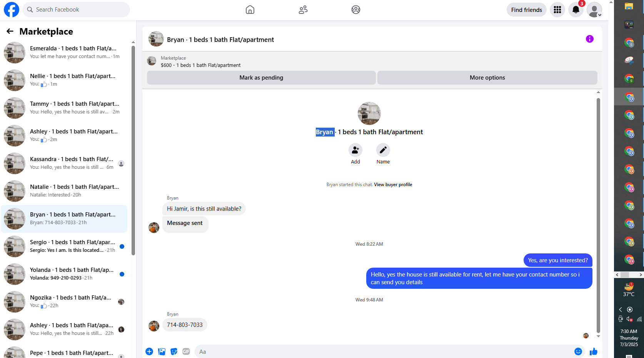Open the Facebook menu grid icon
Image resolution: width=644 pixels, height=358 pixels.
(557, 10)
